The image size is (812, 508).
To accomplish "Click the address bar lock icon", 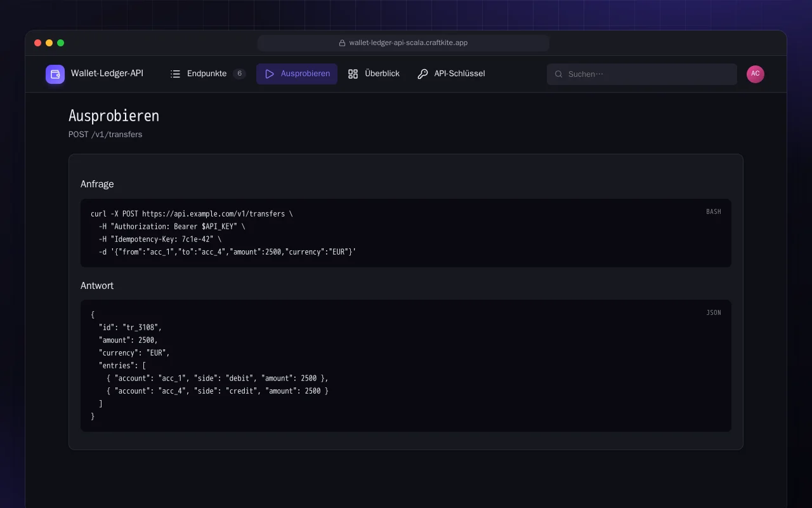I will click(342, 43).
